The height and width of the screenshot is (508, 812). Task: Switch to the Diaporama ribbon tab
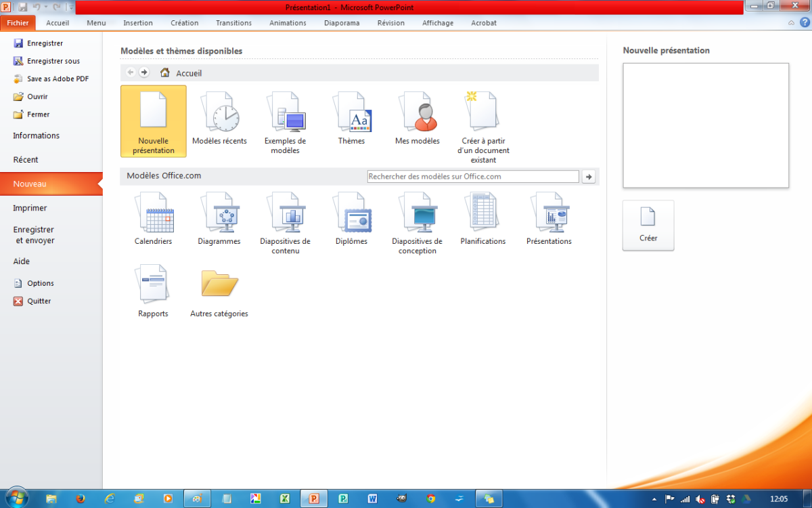pos(342,22)
